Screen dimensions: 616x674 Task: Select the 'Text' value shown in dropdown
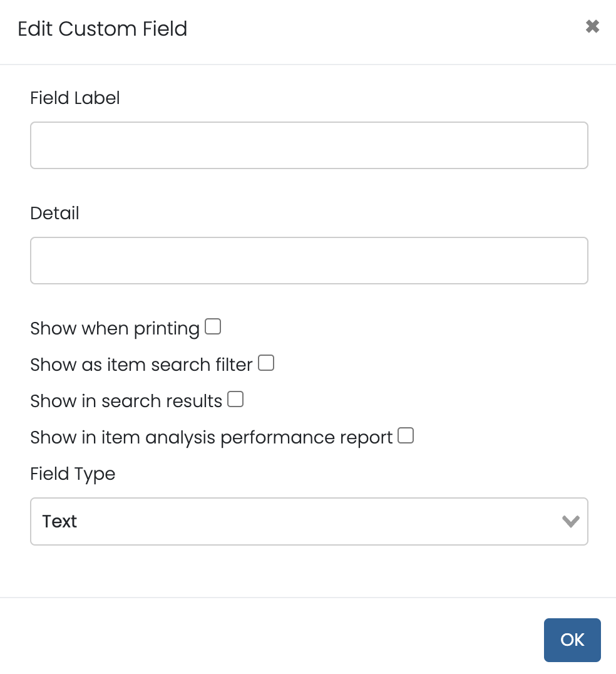(60, 521)
